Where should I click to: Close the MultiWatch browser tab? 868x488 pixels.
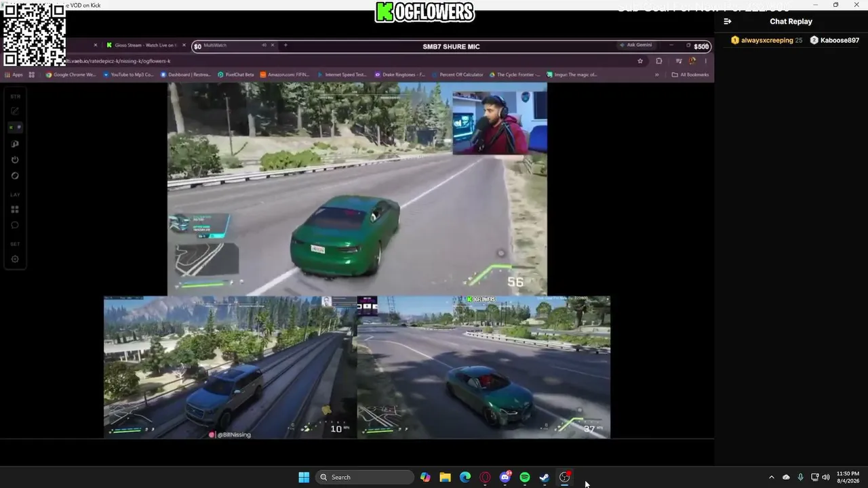pyautogui.click(x=273, y=45)
